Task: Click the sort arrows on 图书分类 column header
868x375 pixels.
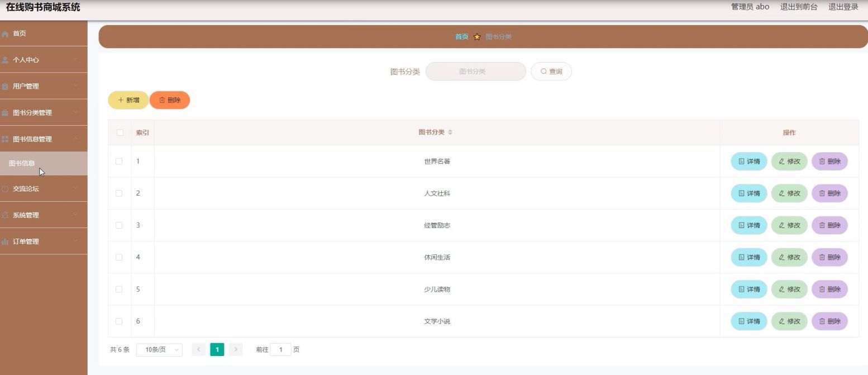Action: point(450,132)
